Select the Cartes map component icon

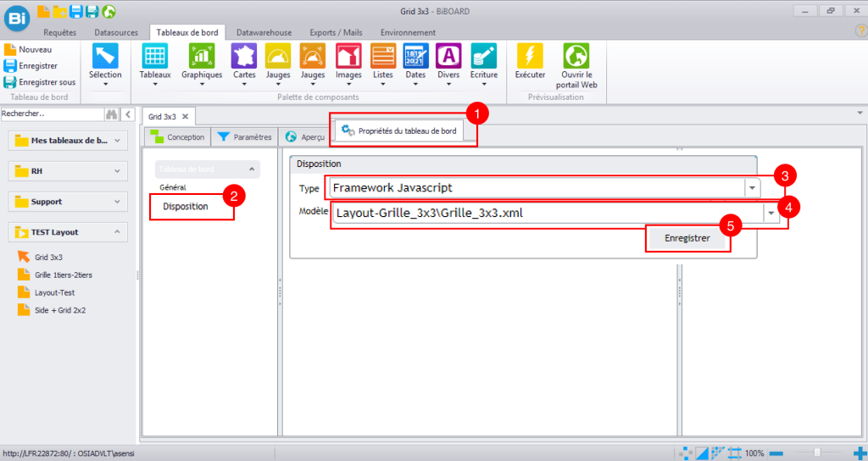tap(244, 56)
